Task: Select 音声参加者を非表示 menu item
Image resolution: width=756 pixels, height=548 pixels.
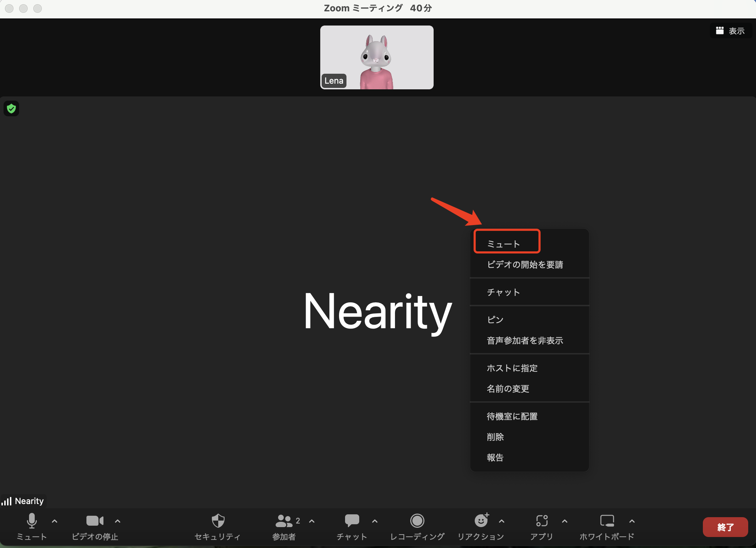Action: 529,341
